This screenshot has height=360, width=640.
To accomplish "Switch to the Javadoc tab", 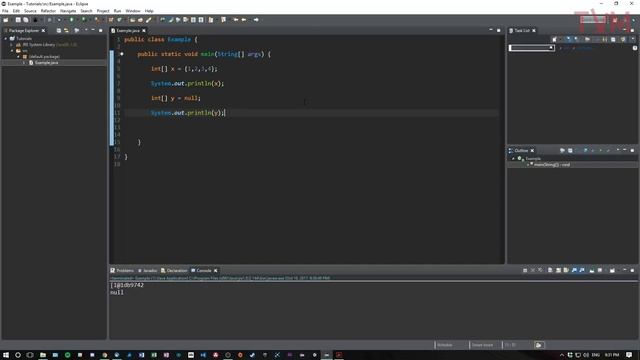I will (x=147, y=271).
